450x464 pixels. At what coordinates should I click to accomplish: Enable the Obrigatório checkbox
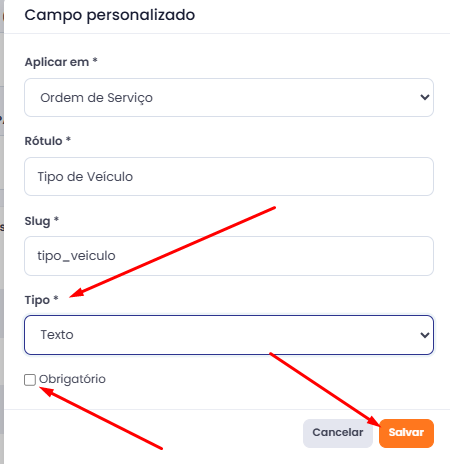click(30, 379)
